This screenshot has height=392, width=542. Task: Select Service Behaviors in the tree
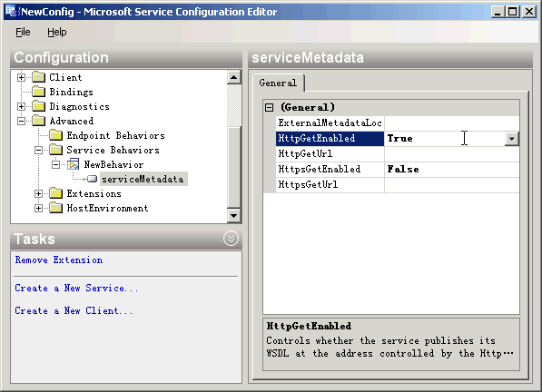pos(113,150)
